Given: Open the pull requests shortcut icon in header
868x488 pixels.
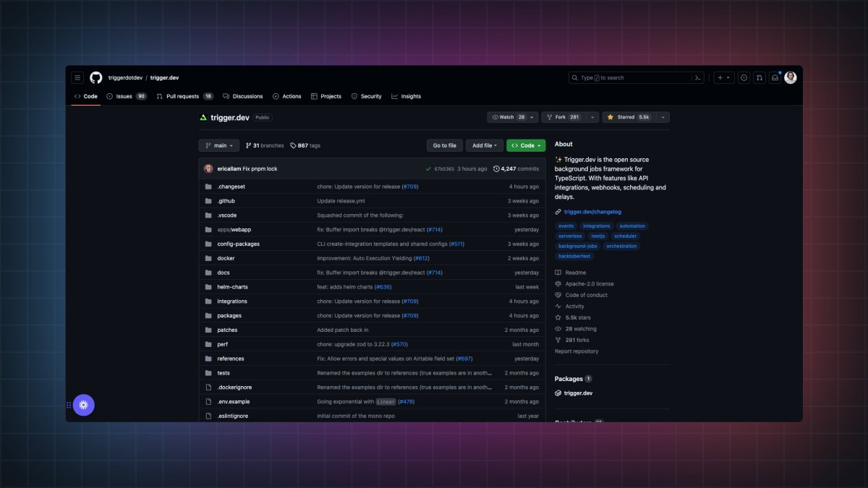Looking at the screenshot, I should pos(759,77).
